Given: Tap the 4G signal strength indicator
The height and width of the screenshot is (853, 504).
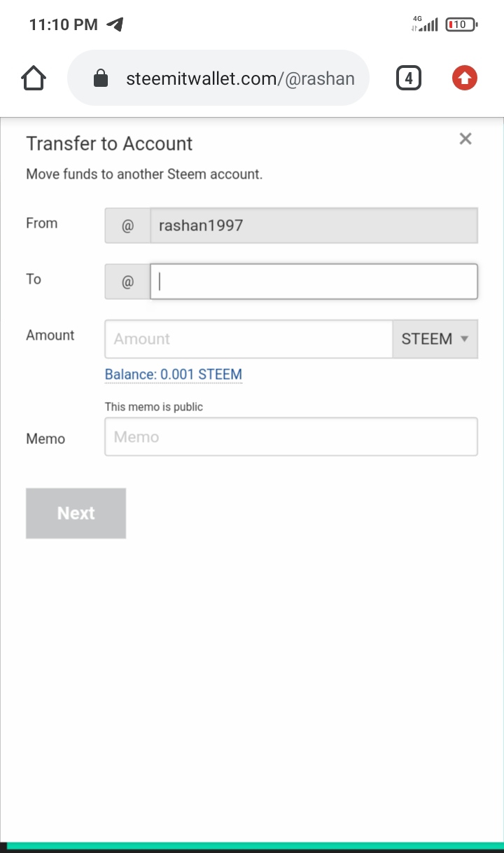Looking at the screenshot, I should [x=425, y=25].
